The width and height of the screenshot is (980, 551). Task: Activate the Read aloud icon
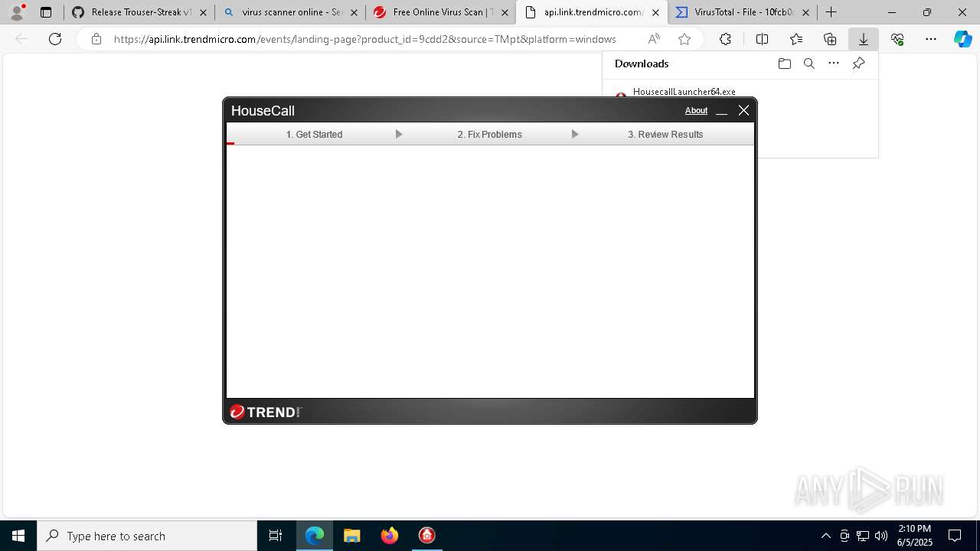coord(654,39)
